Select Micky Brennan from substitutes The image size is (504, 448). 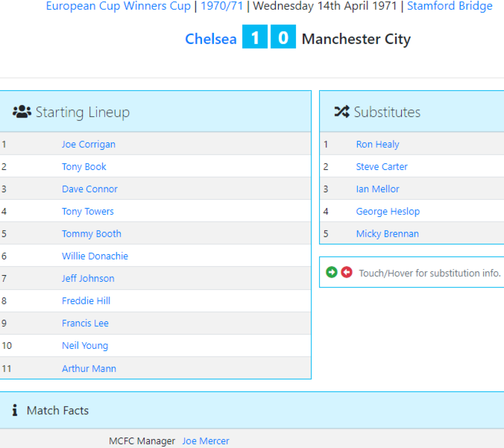387,234
